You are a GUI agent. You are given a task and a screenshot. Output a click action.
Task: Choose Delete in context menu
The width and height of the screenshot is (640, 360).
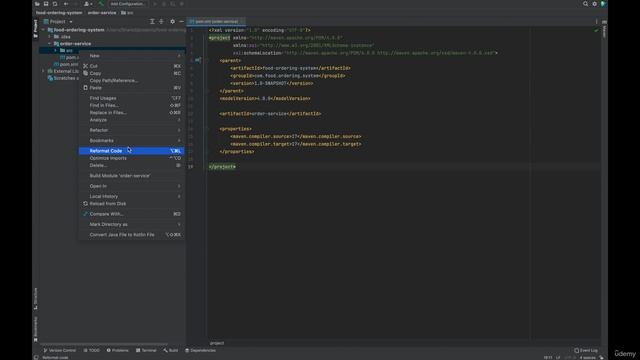(131, 165)
